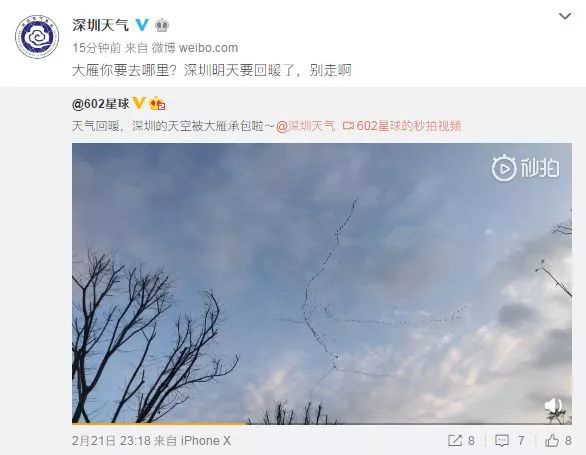Click the gift-shaped medal icon by 602星球
This screenshot has width=586, height=455.
(158, 104)
